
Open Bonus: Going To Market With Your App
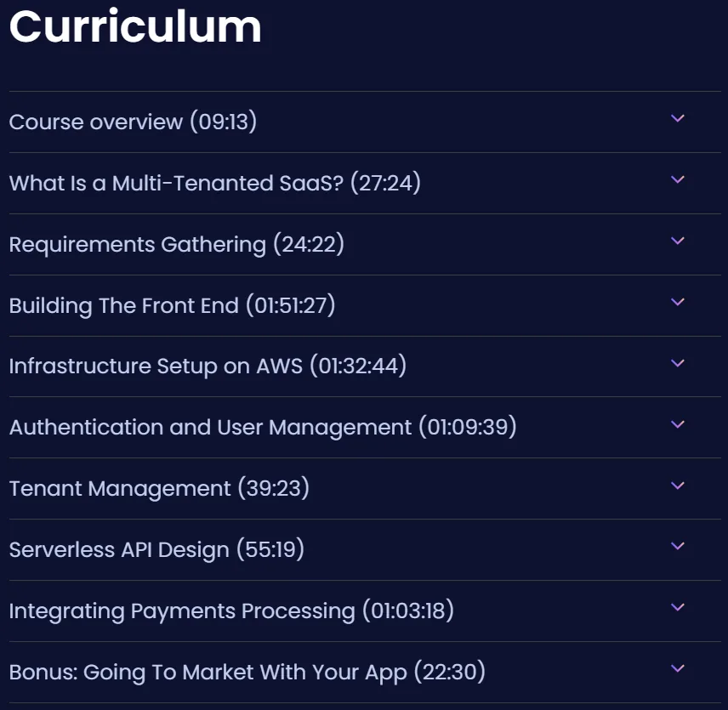247,673
